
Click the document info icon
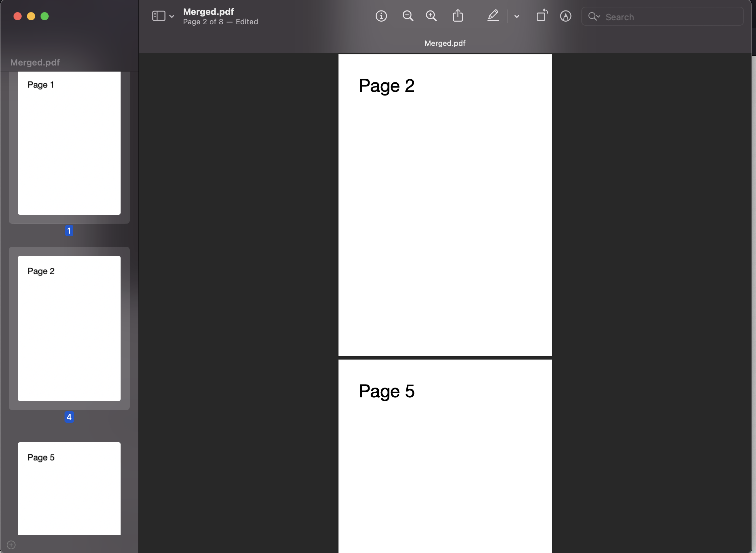coord(382,17)
